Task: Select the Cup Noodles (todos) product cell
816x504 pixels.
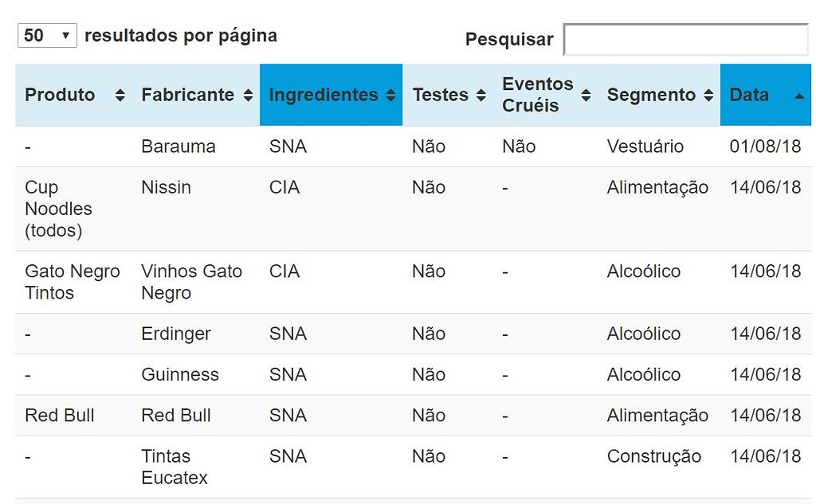Action: click(58, 209)
